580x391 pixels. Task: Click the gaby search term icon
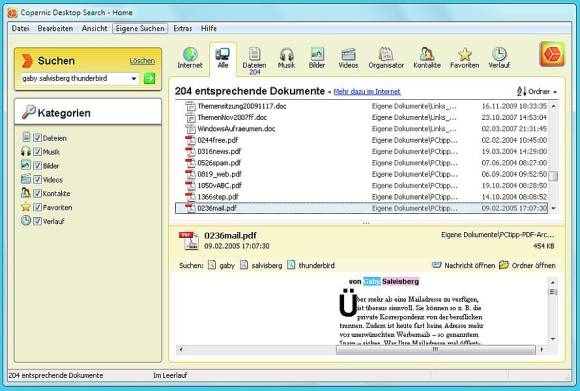(212, 265)
